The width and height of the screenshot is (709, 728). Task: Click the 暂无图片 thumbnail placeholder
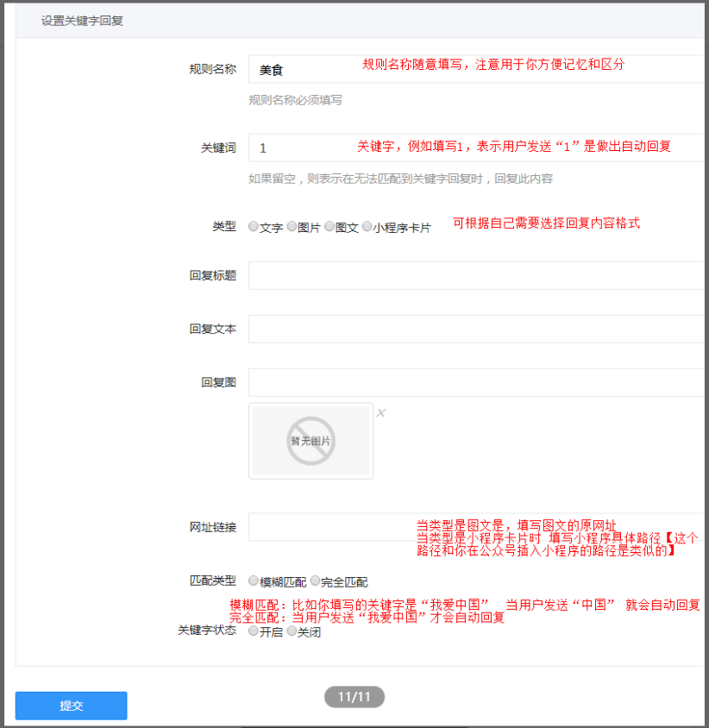point(311,441)
